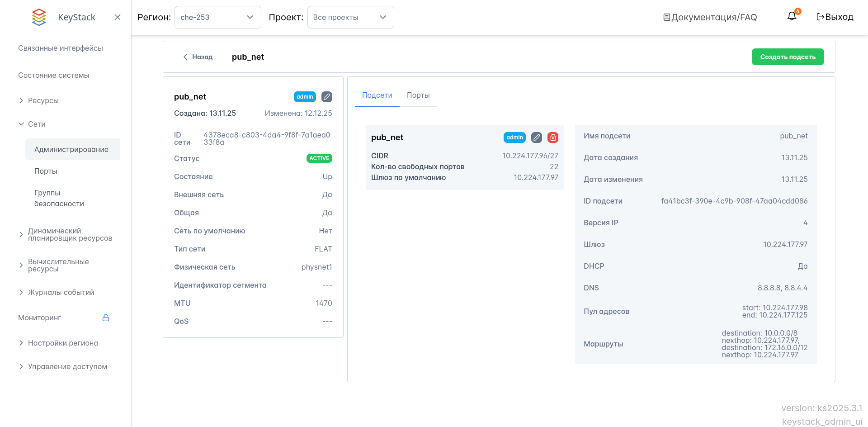
Task: Click the Выход logout button
Action: coord(835,17)
